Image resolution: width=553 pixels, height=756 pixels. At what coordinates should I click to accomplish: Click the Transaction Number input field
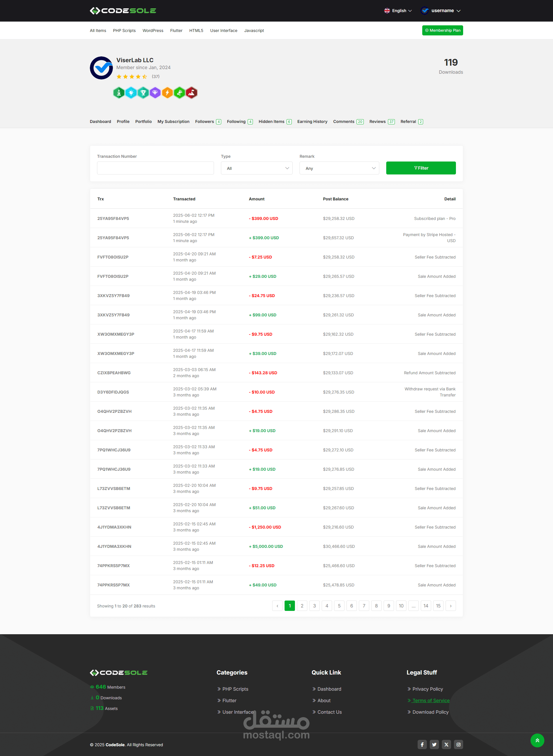[x=155, y=168]
